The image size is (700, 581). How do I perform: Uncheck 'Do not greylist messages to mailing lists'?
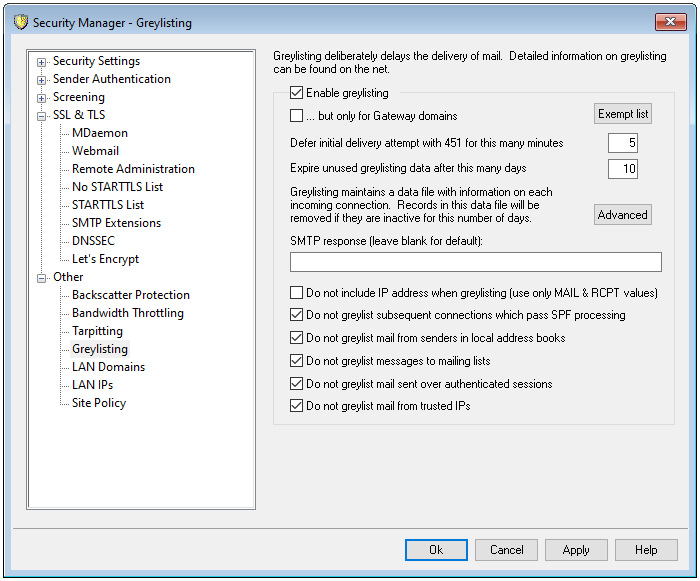click(x=297, y=361)
